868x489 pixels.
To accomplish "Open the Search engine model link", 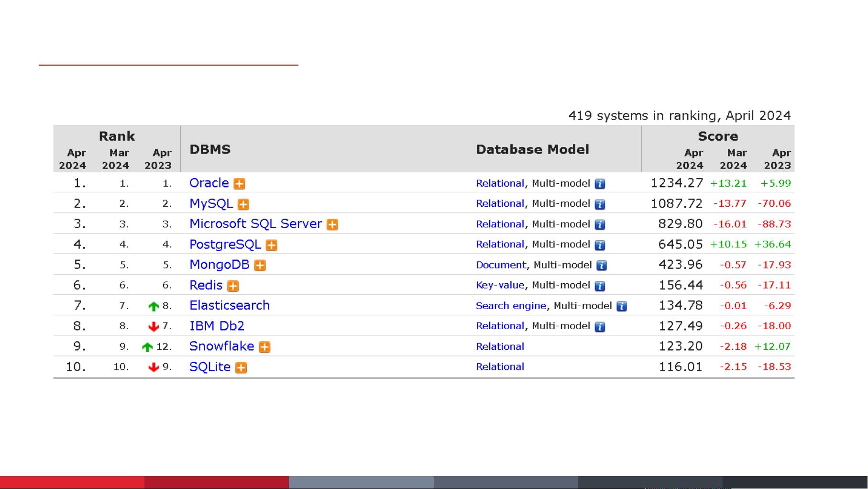I will click(x=511, y=306).
